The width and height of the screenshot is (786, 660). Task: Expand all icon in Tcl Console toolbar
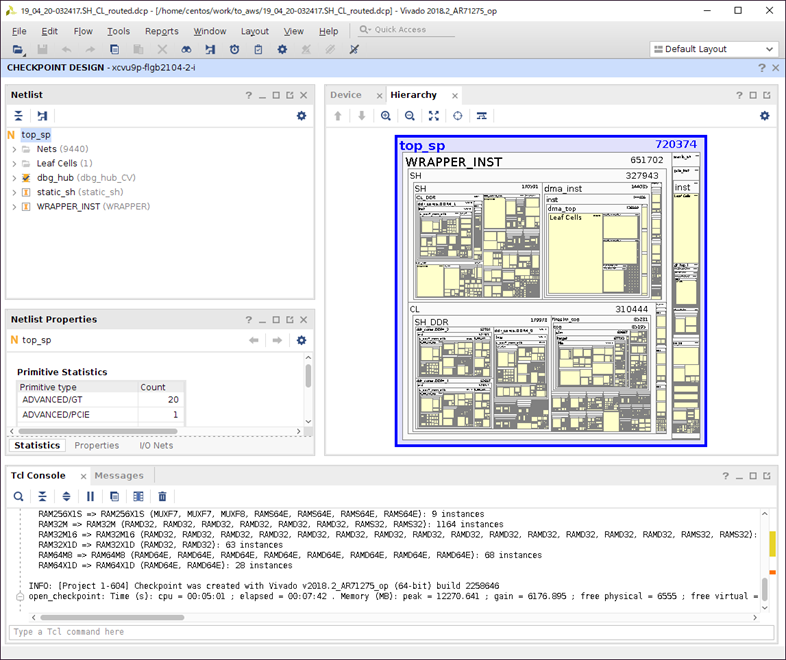pyautogui.click(x=66, y=497)
